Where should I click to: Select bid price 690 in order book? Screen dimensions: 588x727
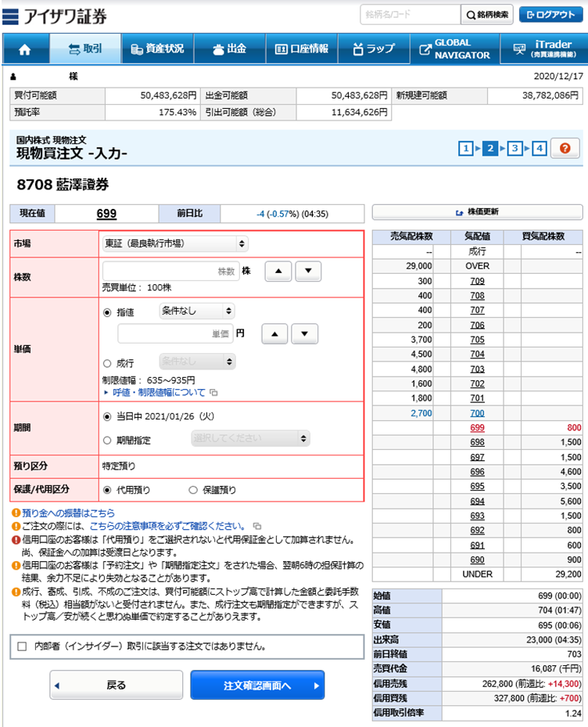[x=477, y=560]
